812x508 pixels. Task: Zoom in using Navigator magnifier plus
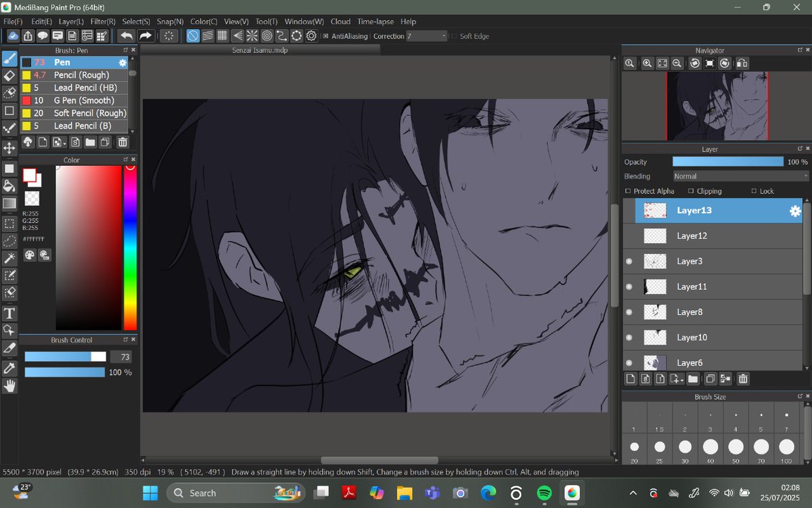(x=648, y=63)
